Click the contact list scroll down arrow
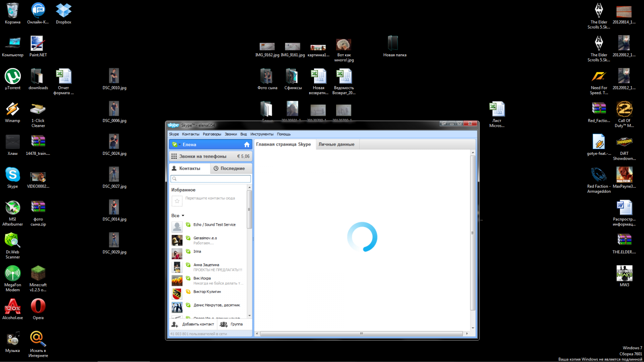Viewport: 644px width, 362px height. (x=250, y=316)
